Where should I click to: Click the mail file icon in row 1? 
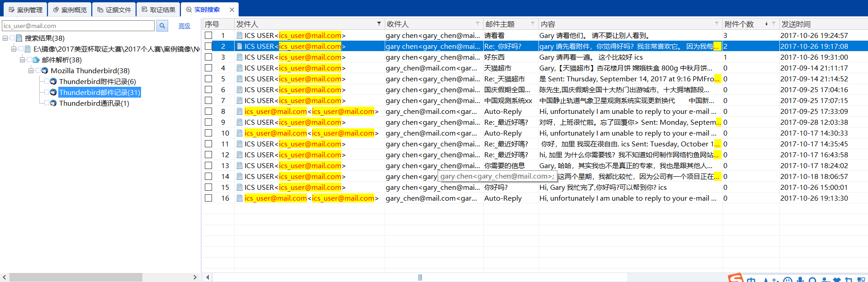click(240, 35)
